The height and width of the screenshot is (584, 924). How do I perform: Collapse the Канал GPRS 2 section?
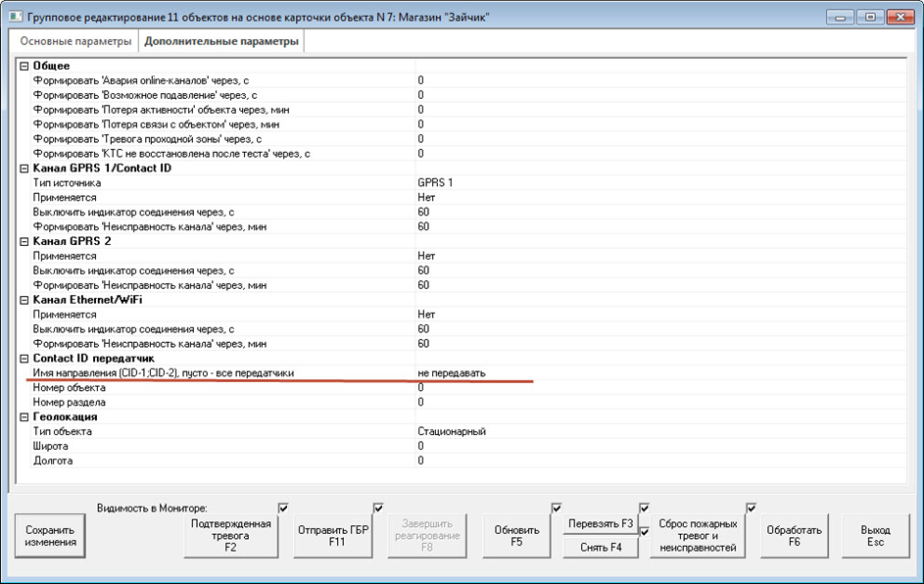(24, 242)
